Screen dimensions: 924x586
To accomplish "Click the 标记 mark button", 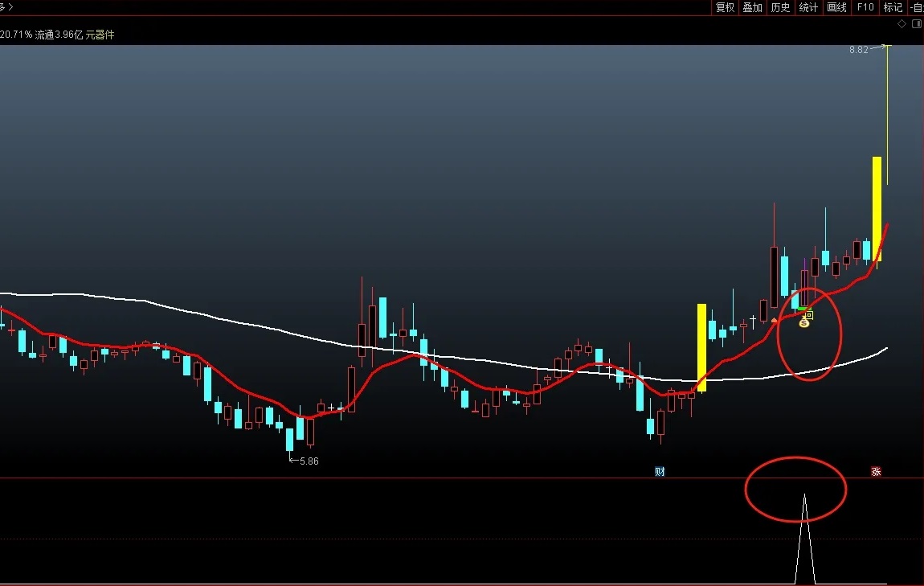I will click(893, 7).
